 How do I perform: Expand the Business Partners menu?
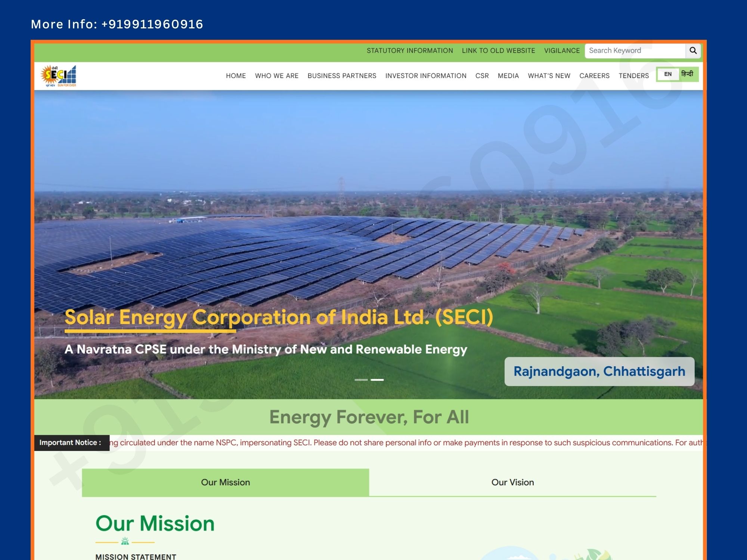(x=342, y=76)
